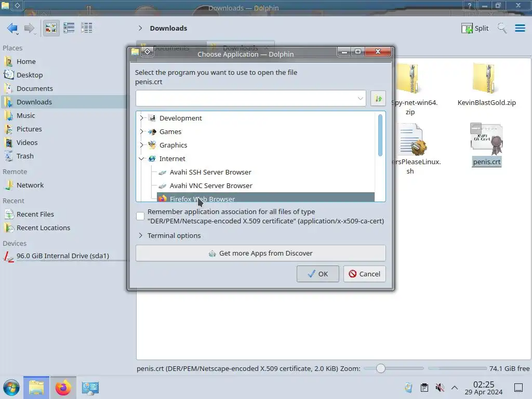Click the free disk space bar
532x399 pixels.
[457, 368]
